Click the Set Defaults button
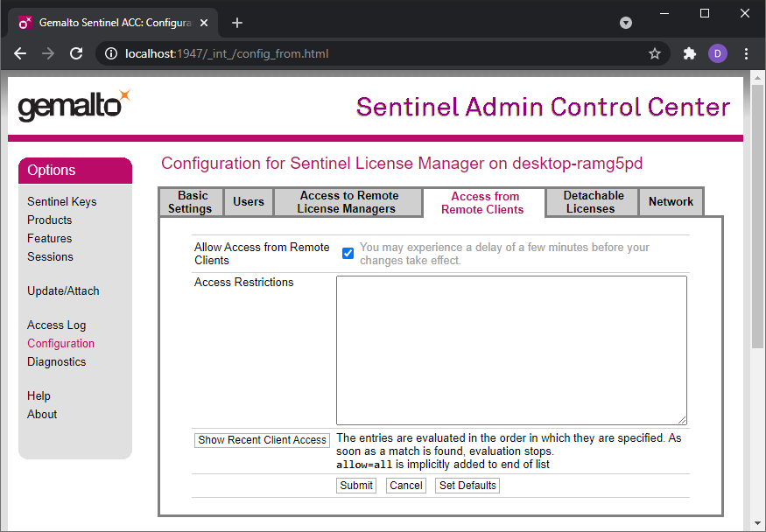 pos(467,485)
